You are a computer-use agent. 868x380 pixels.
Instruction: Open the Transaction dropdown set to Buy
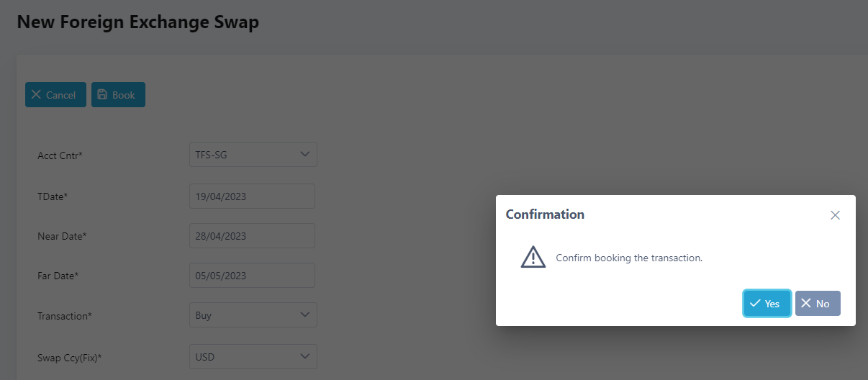click(x=253, y=315)
